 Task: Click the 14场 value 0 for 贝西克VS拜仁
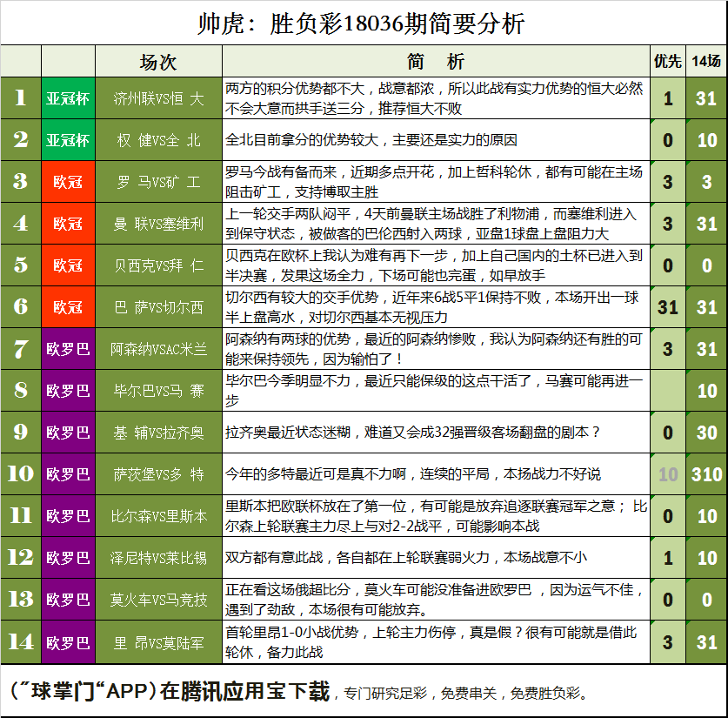click(706, 265)
